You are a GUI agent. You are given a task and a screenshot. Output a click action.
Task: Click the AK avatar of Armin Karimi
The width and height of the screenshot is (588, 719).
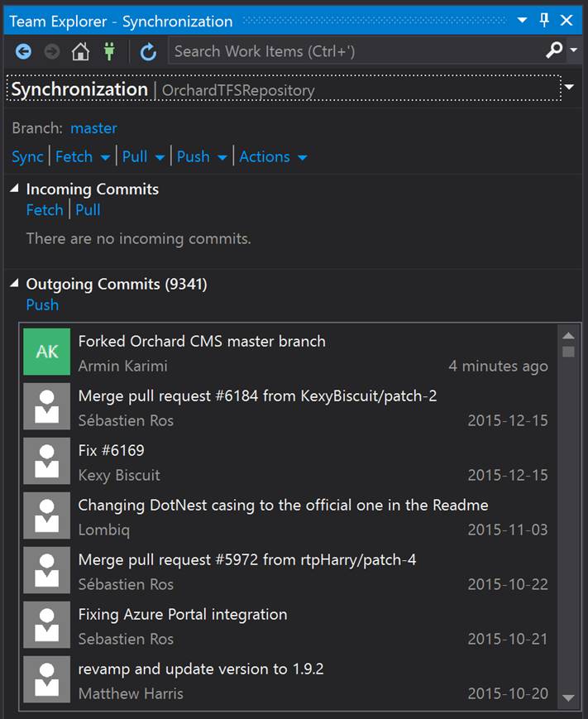pos(47,352)
